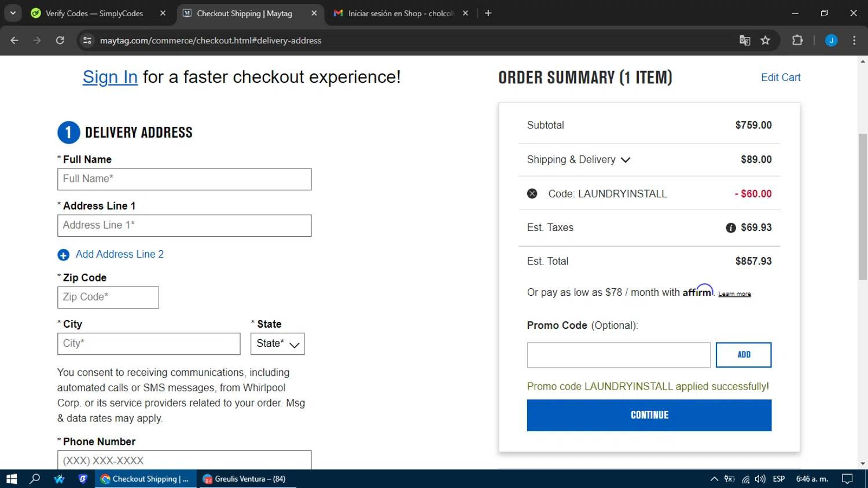Screen dimensions: 868x488
Task: Open the volume speaker tray icon
Action: click(760, 479)
